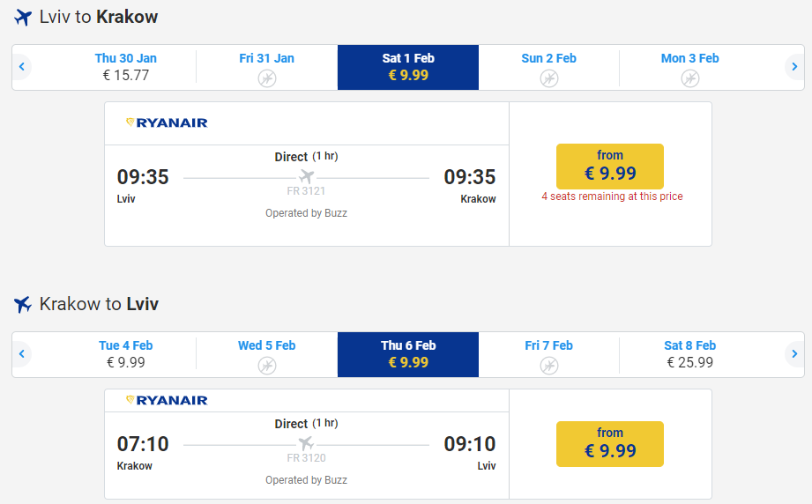Click the plane icon on the FR 3121 route line
This screenshot has width=812, height=504.
[x=307, y=176]
